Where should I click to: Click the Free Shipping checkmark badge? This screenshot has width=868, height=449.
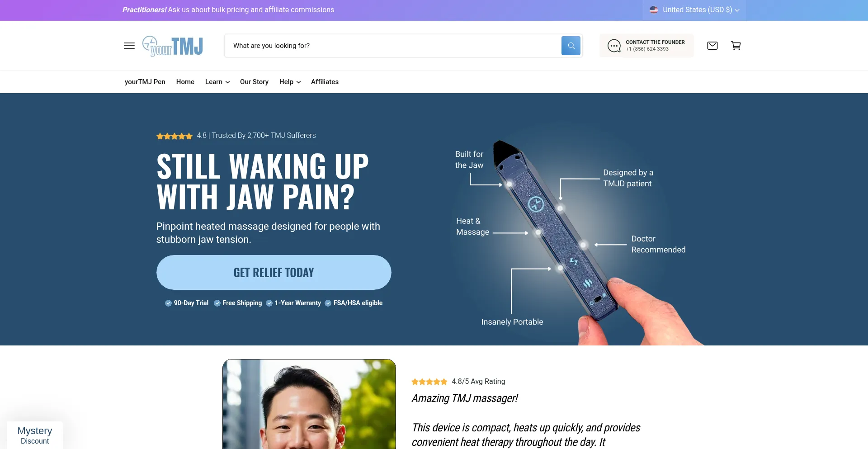[217, 303]
